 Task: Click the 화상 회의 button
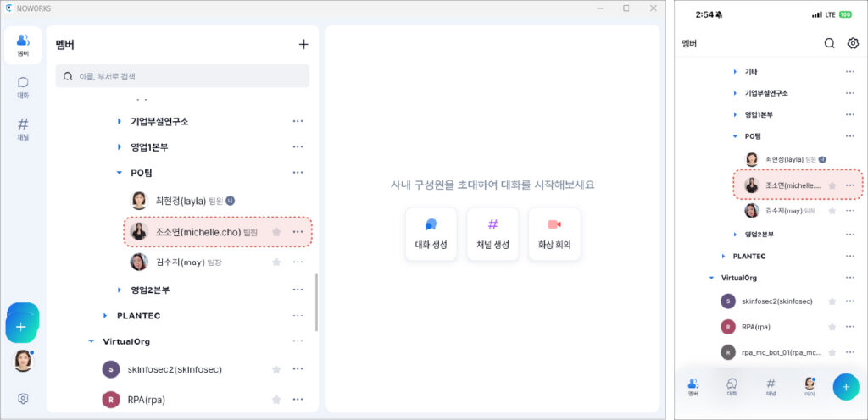coord(554,234)
